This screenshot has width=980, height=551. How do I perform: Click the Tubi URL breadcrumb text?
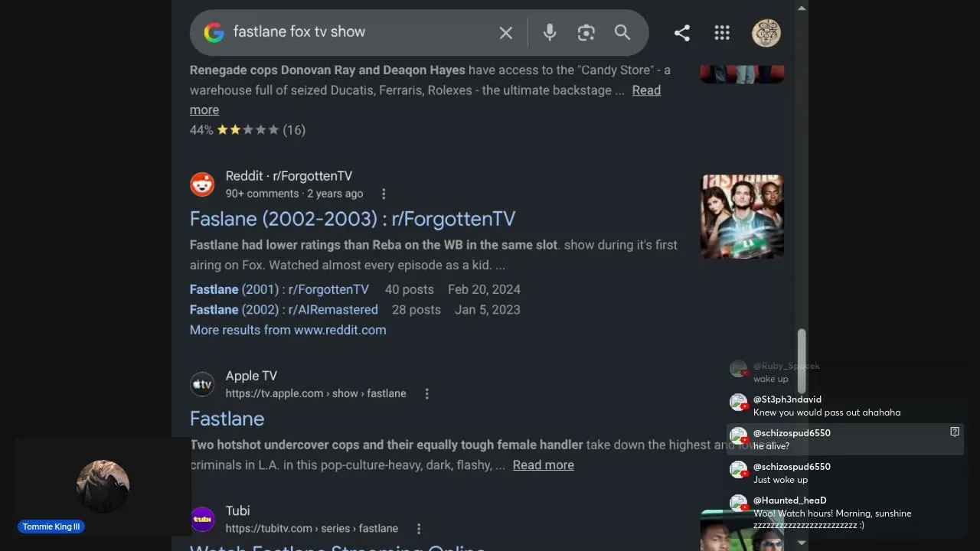(x=312, y=529)
